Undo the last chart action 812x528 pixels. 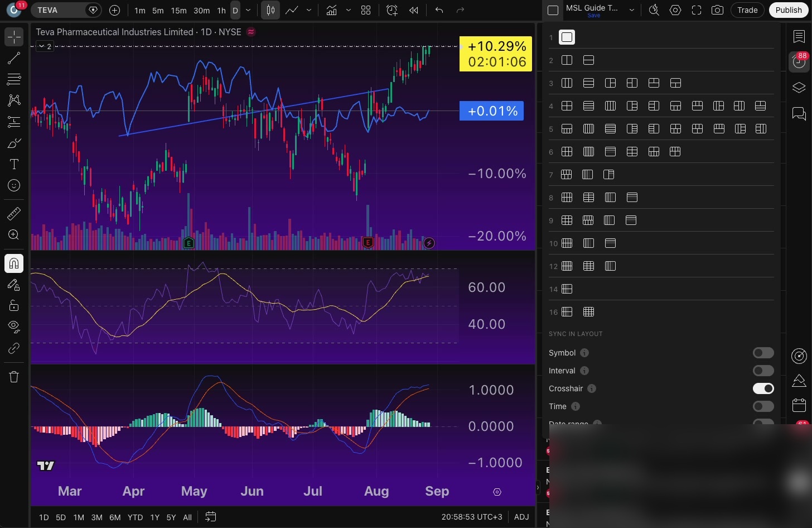pyautogui.click(x=439, y=10)
